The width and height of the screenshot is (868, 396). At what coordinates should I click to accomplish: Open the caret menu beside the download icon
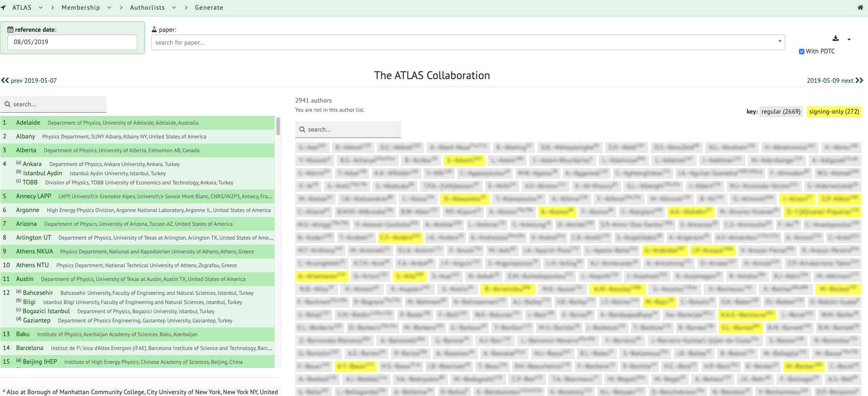pyautogui.click(x=849, y=39)
